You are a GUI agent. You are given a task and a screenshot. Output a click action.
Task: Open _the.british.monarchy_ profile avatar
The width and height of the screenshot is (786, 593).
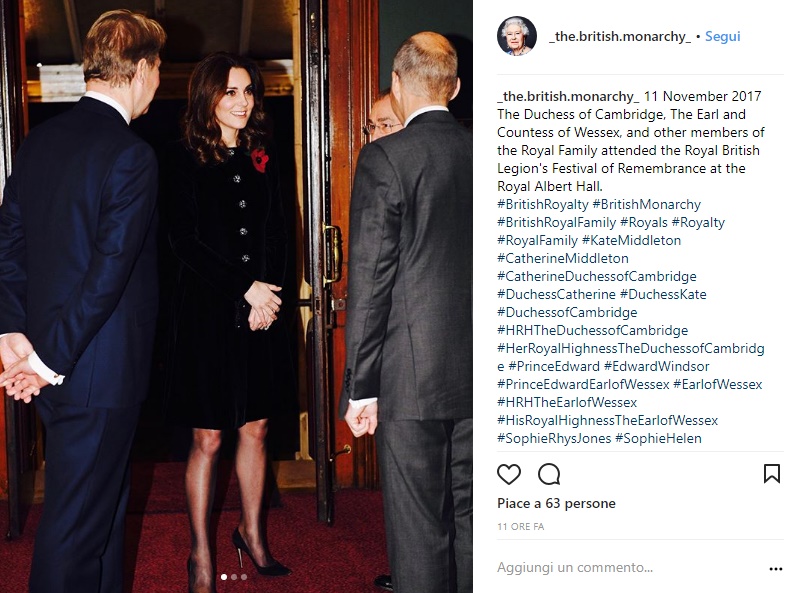[517, 36]
